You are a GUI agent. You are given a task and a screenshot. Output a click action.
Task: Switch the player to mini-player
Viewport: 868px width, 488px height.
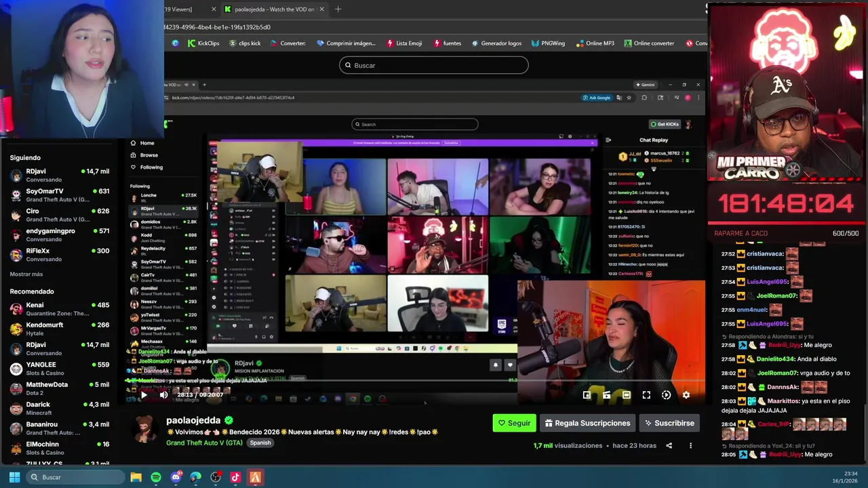click(x=587, y=395)
